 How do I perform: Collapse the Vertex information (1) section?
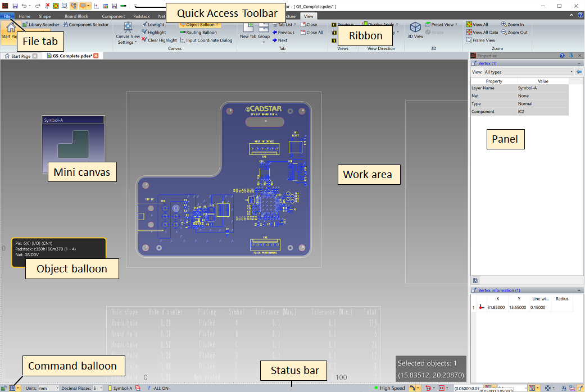coord(579,290)
